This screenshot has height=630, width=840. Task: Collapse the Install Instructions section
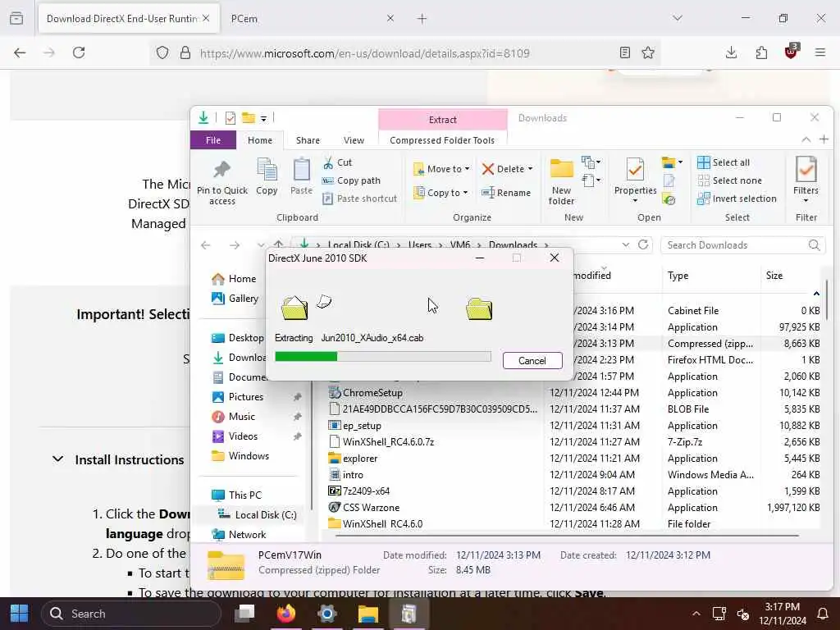pos(58,459)
